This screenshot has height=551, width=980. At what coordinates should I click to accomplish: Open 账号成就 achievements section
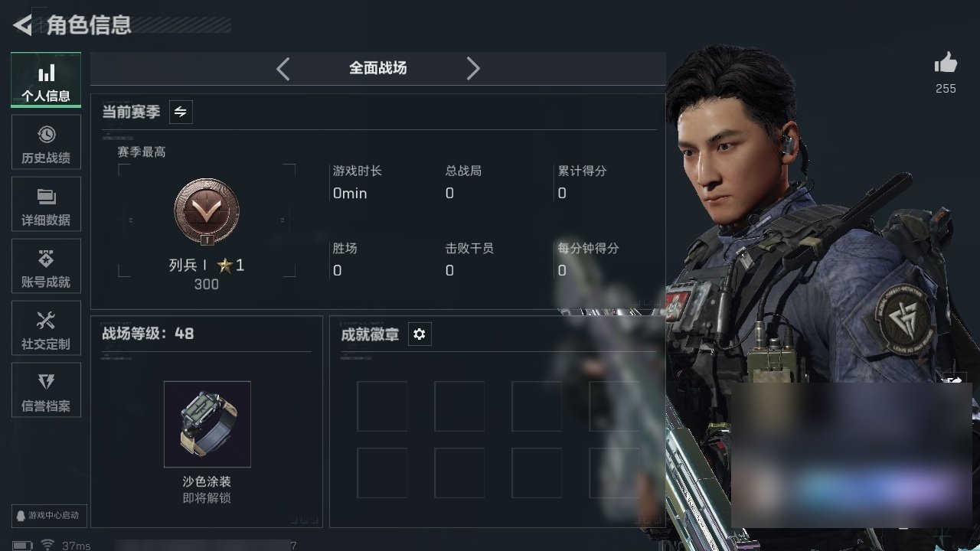click(x=46, y=268)
